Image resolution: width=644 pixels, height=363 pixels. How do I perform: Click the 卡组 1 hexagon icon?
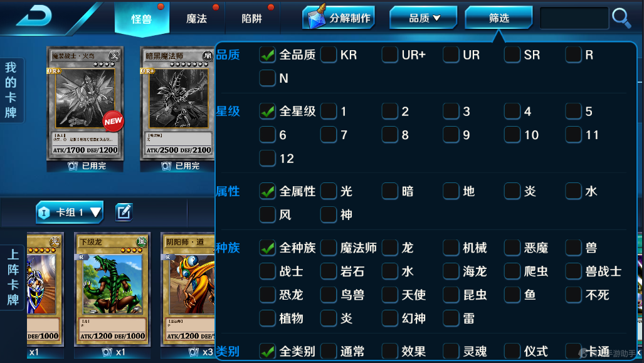43,213
